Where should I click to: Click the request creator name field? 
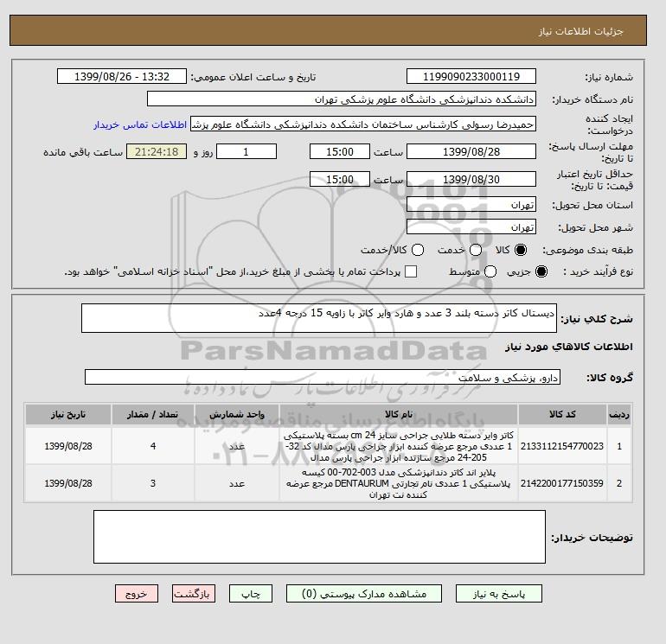click(363, 124)
